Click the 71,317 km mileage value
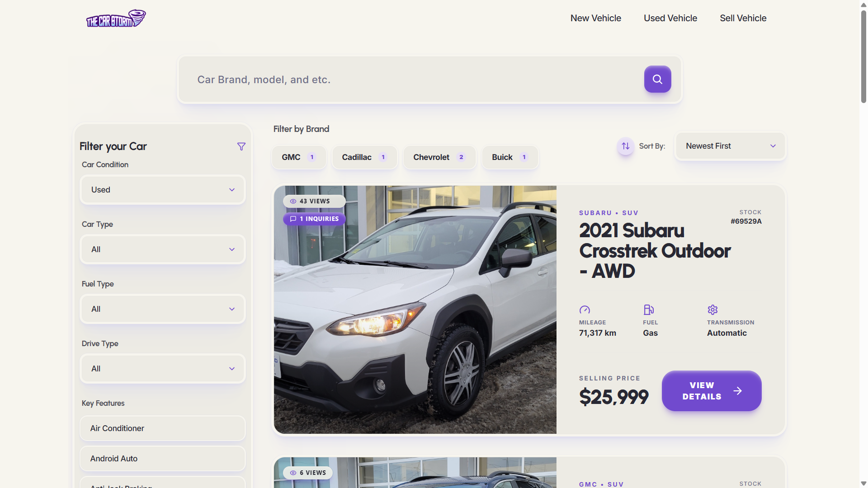The image size is (868, 488). pyautogui.click(x=597, y=333)
